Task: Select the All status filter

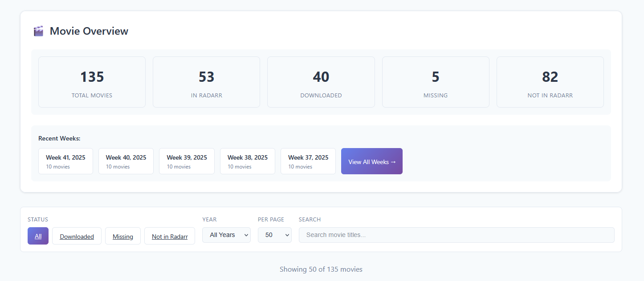Action: point(38,236)
